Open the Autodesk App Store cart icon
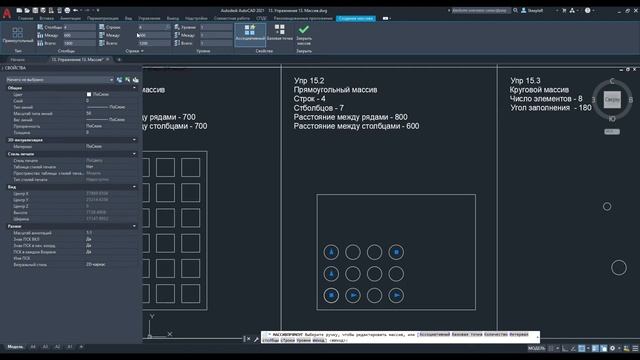This screenshot has height=360, width=640. click(x=564, y=11)
